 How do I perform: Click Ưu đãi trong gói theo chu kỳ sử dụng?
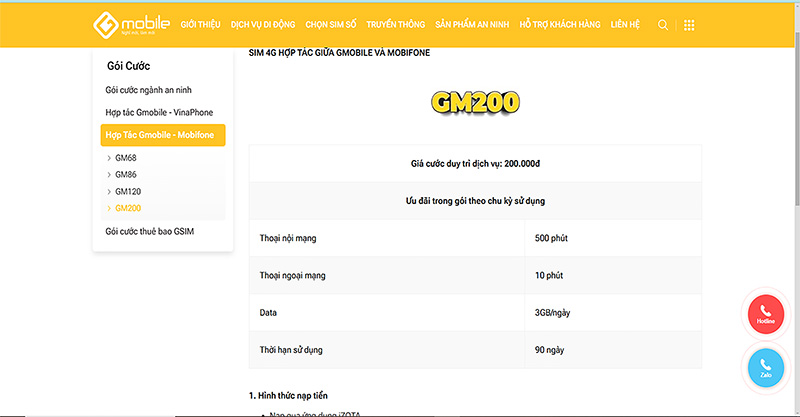(x=475, y=201)
